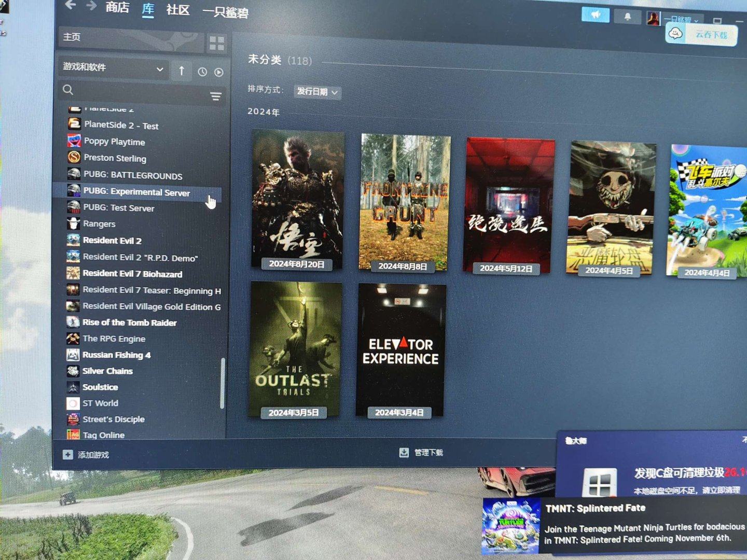Click the ready-to-play filter icon
747x560 pixels.
pos(219,73)
